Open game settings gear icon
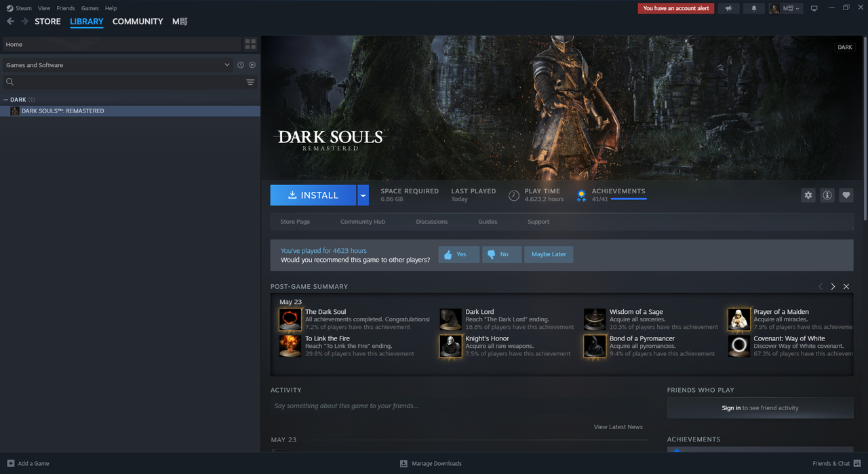Screen dimensions: 868x474 coord(808,195)
